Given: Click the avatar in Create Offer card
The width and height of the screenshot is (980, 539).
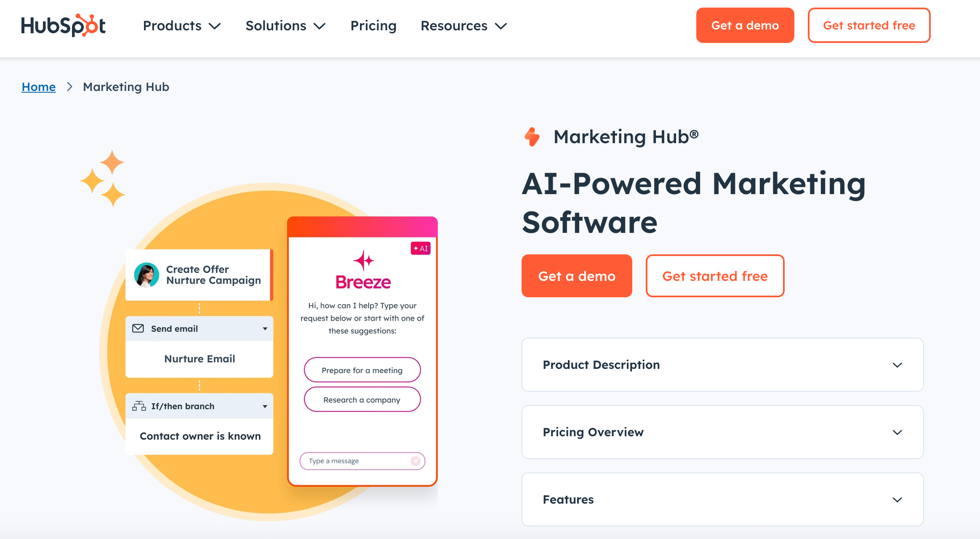Looking at the screenshot, I should point(146,275).
